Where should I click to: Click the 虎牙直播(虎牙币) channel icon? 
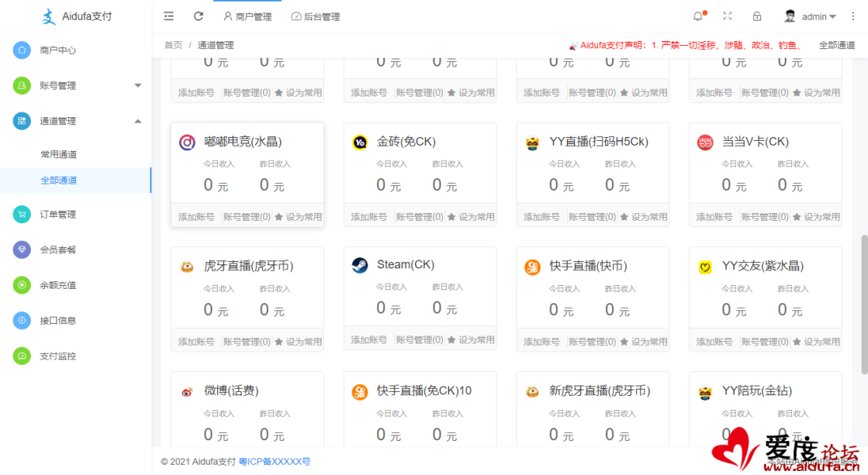tap(187, 267)
